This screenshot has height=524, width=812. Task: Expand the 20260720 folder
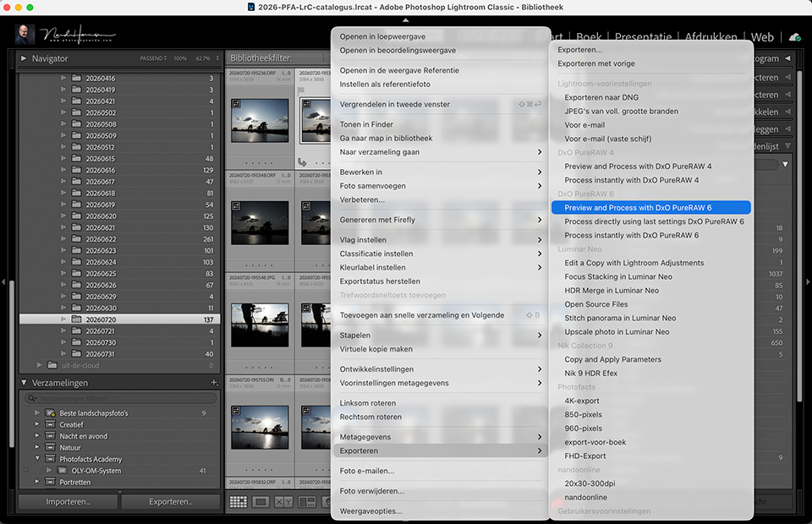click(x=63, y=319)
